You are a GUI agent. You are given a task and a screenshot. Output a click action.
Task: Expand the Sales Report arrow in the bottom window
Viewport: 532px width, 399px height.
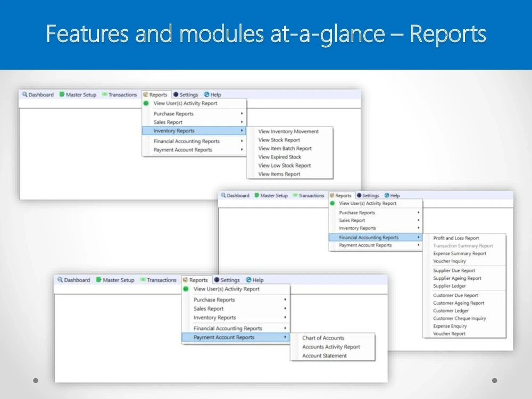[x=285, y=309]
